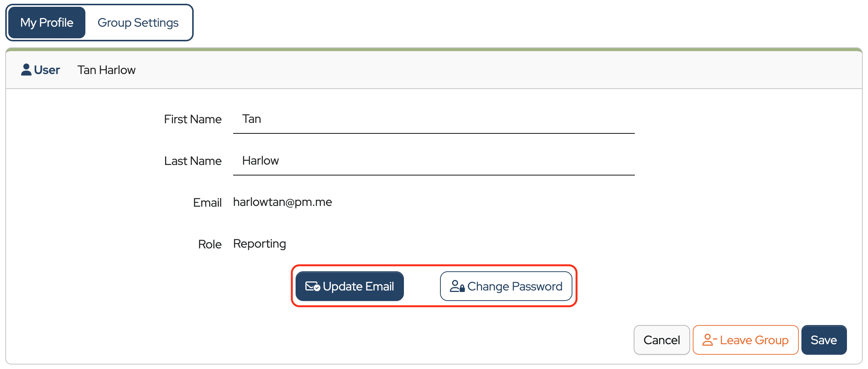
Task: Click the Email field label
Action: point(207,203)
